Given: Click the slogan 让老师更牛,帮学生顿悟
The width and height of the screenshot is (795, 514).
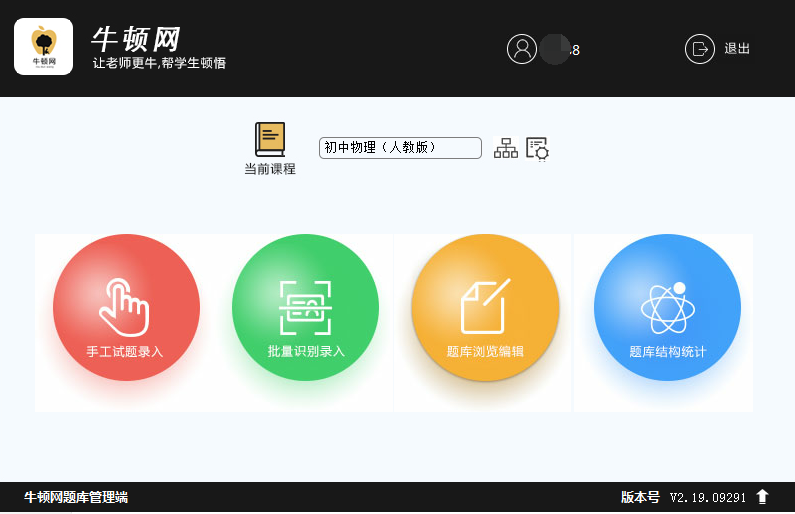Looking at the screenshot, I should tap(159, 63).
